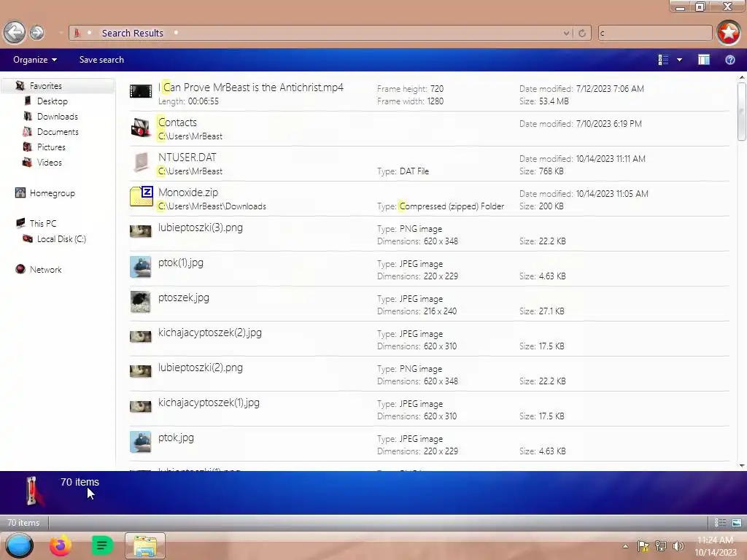Click the refresh icon in address bar
This screenshot has width=747, height=560.
[582, 33]
